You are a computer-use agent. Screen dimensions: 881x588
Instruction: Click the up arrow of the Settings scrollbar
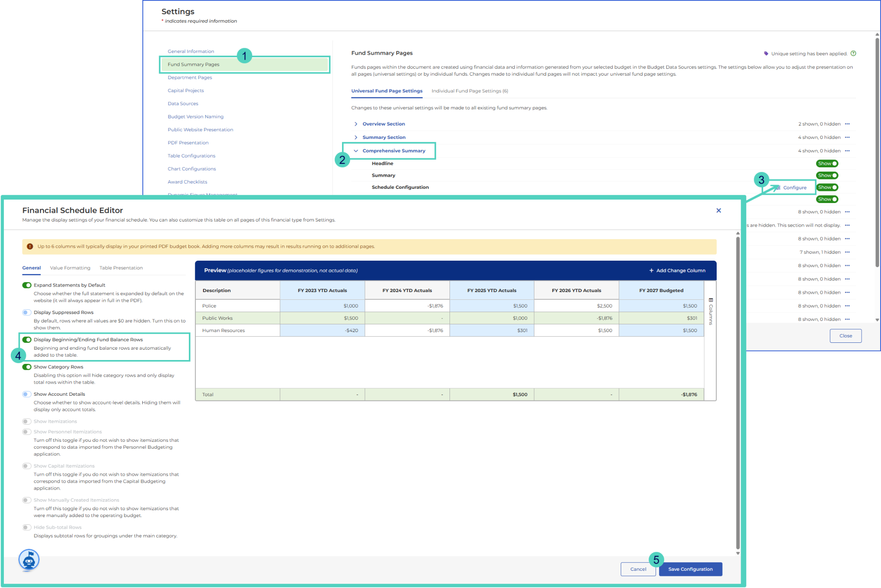pos(877,34)
